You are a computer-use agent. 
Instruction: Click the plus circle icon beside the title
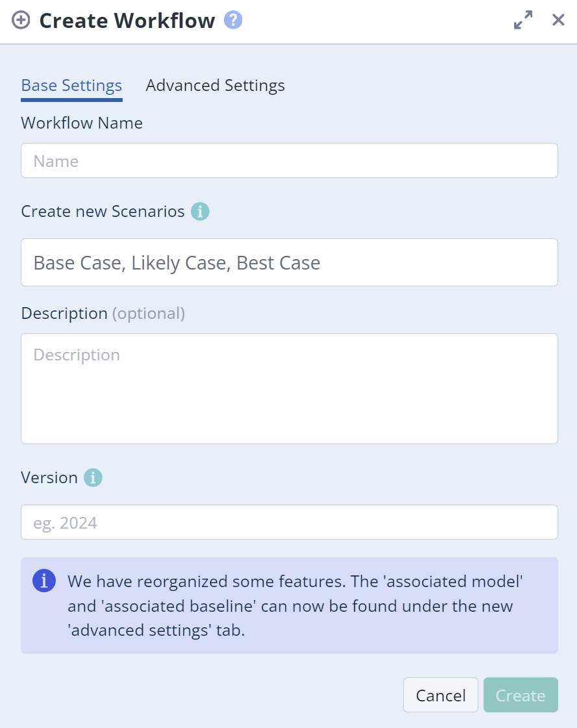[x=21, y=20]
